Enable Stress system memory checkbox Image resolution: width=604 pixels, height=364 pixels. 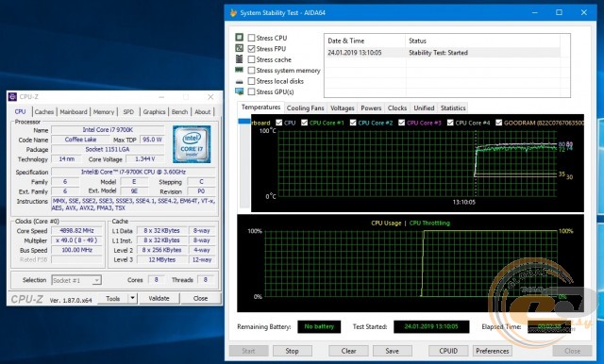(252, 70)
